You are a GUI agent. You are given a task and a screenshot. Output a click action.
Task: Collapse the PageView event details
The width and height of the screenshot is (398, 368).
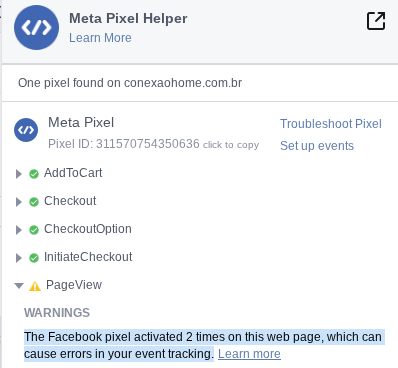[x=19, y=286]
